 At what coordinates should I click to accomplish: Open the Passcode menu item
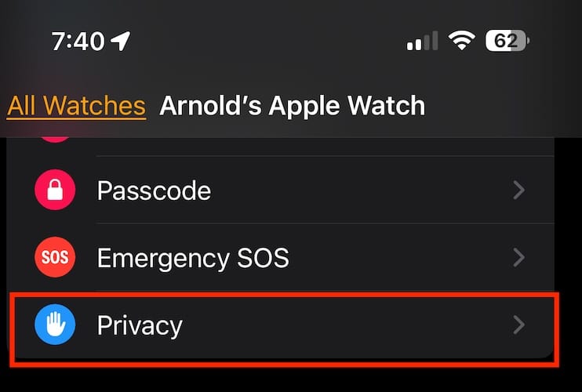(154, 191)
